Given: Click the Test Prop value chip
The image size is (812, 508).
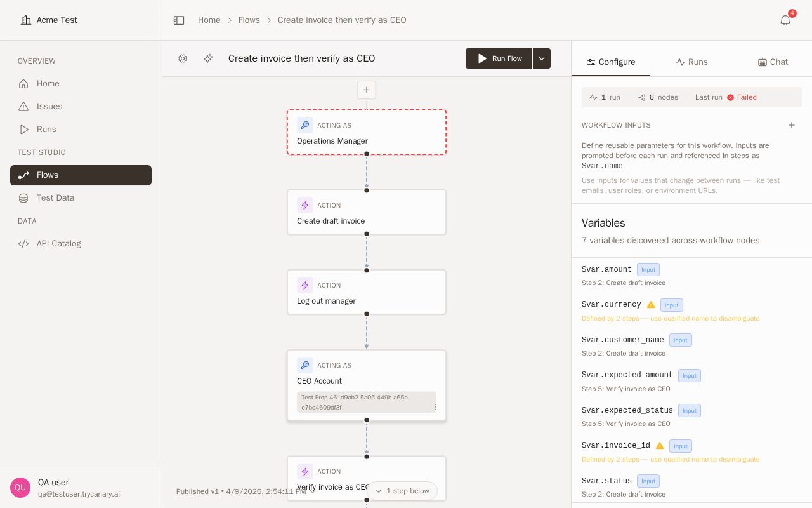Looking at the screenshot, I should point(367,402).
